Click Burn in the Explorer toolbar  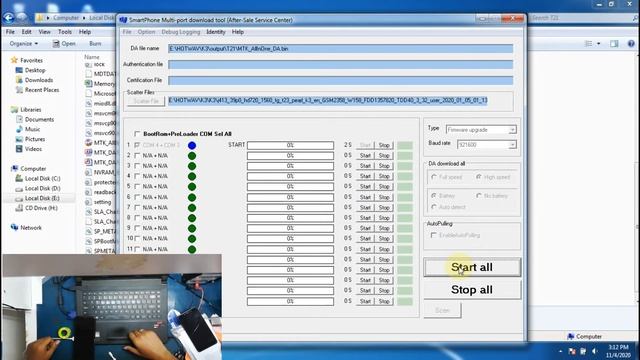click(x=95, y=44)
